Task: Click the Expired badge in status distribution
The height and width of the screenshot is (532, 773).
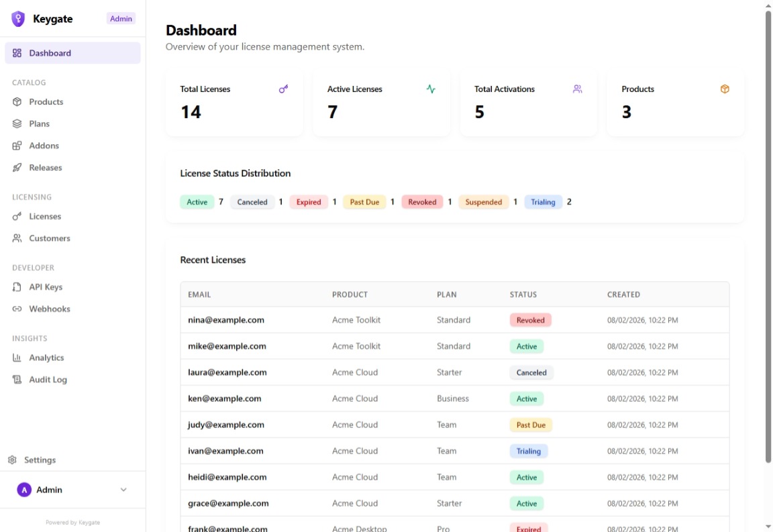Action: pos(309,202)
